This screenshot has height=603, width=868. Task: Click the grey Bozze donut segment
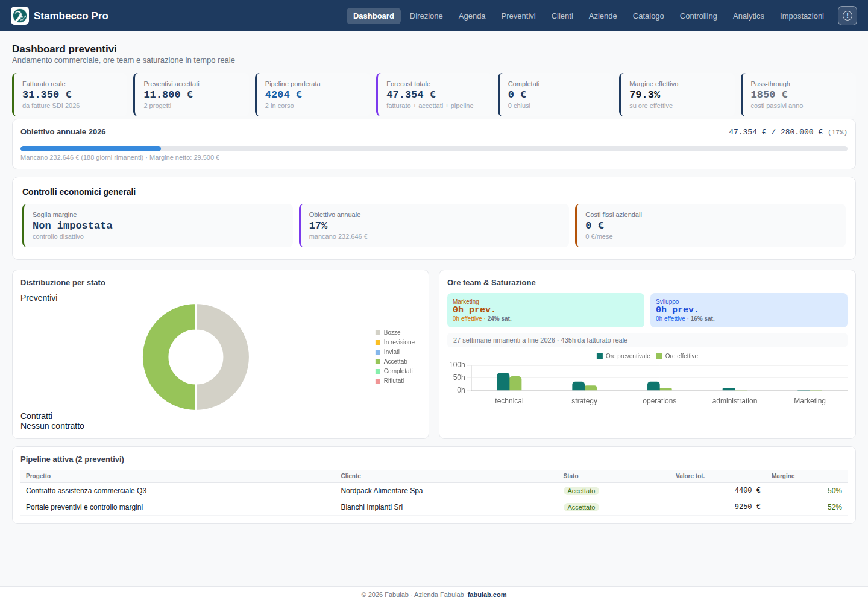point(236,357)
